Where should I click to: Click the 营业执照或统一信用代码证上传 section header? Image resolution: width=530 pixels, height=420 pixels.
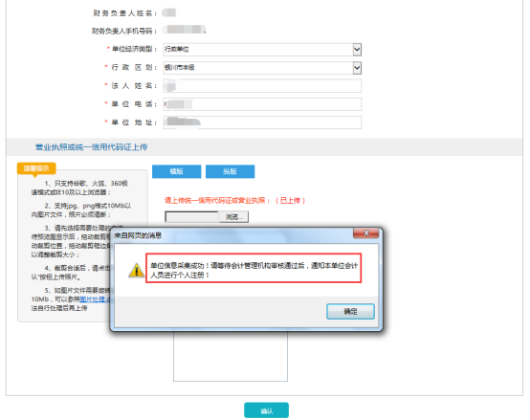(91, 147)
